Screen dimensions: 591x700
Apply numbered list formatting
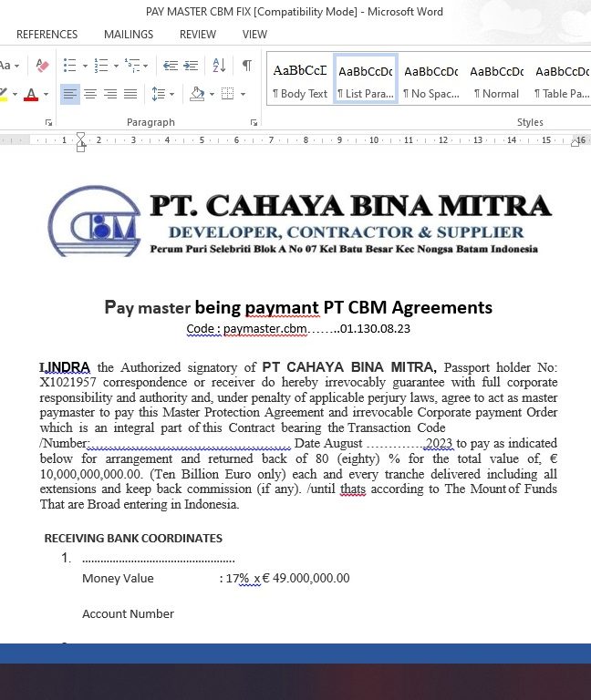click(100, 66)
